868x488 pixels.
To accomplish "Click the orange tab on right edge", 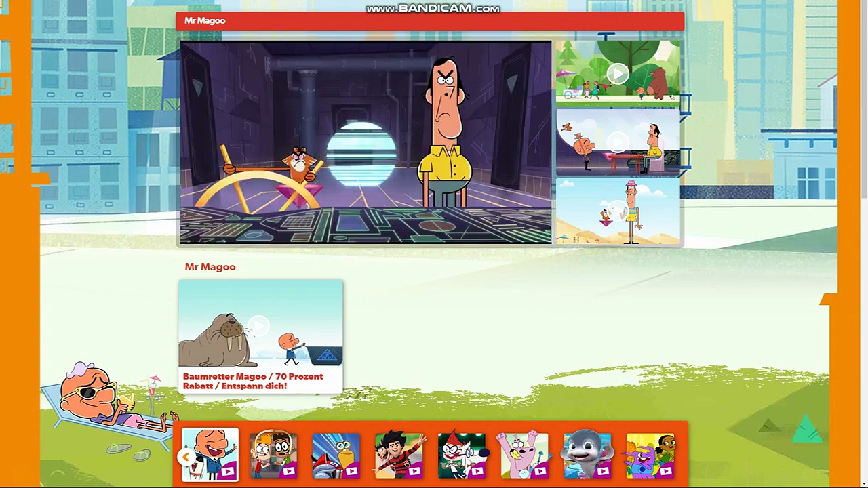I will click(829, 300).
